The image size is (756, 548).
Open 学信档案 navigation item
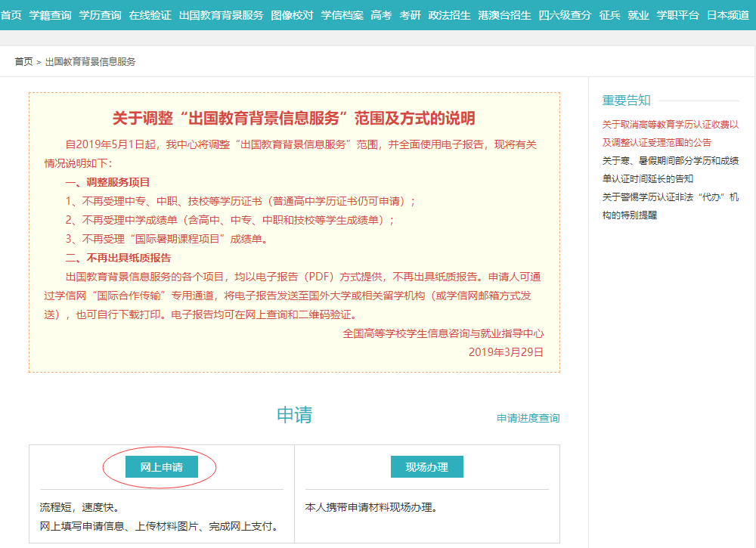point(342,15)
